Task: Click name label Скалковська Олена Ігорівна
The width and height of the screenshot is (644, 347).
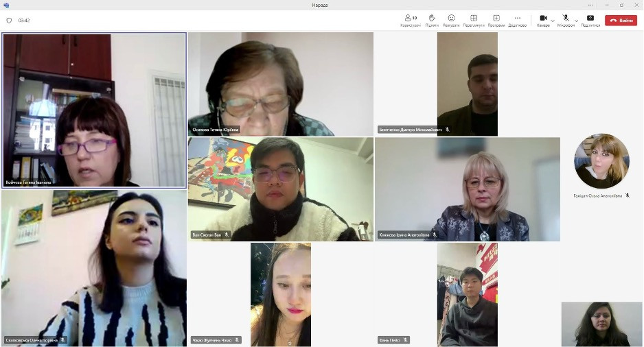Action: tap(32, 340)
